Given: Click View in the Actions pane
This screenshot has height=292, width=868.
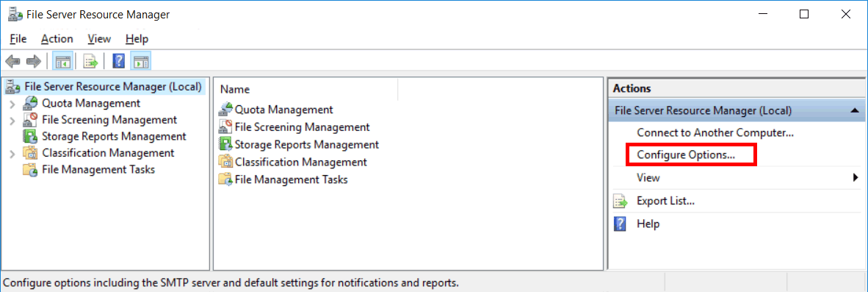Looking at the screenshot, I should click(x=648, y=178).
